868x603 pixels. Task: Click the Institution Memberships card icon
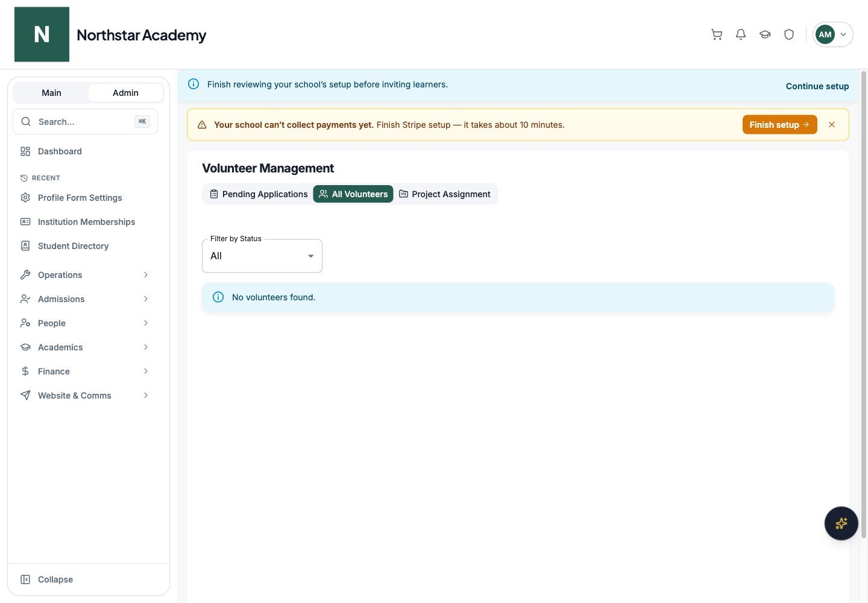(25, 222)
